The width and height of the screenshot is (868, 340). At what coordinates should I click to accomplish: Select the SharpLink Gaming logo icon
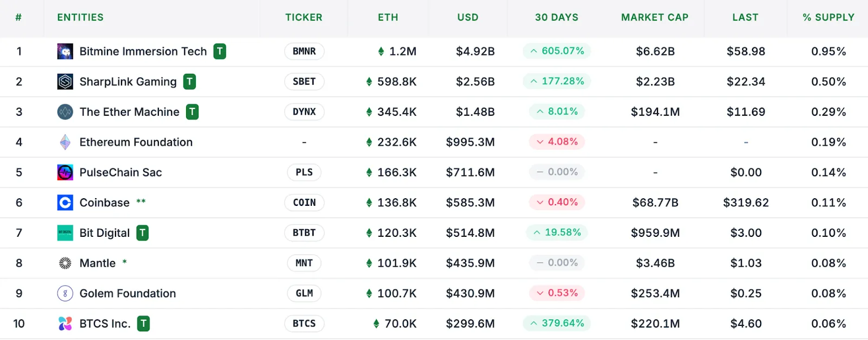[65, 81]
